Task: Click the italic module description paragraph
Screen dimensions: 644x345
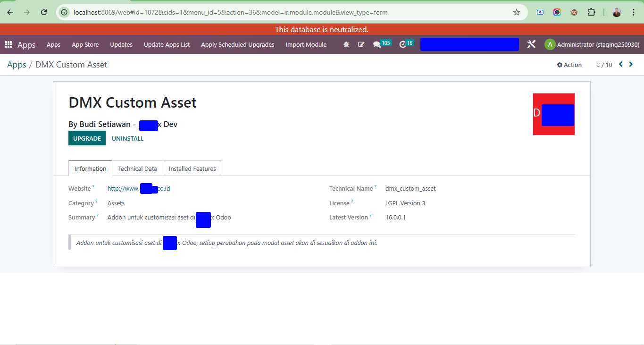Action: coord(226,243)
